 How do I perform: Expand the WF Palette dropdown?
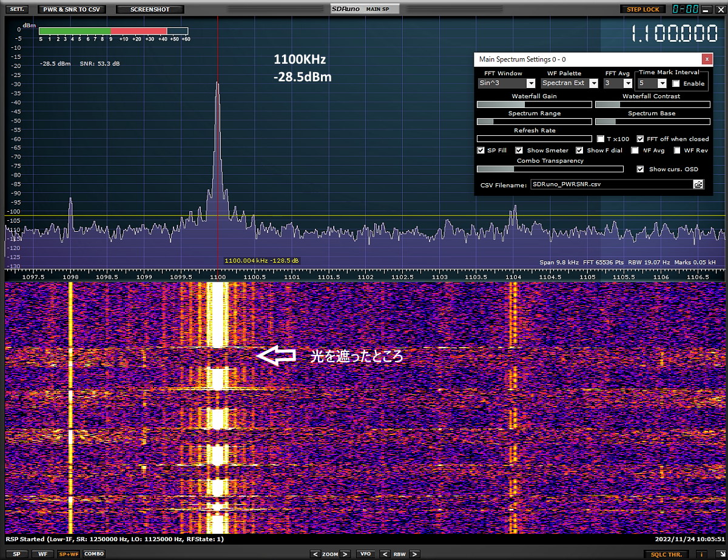pyautogui.click(x=594, y=83)
